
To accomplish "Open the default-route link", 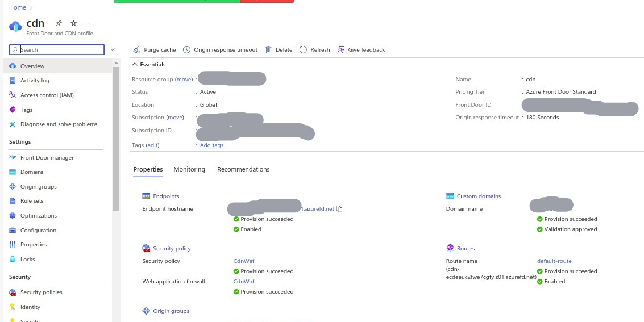I will 554,261.
